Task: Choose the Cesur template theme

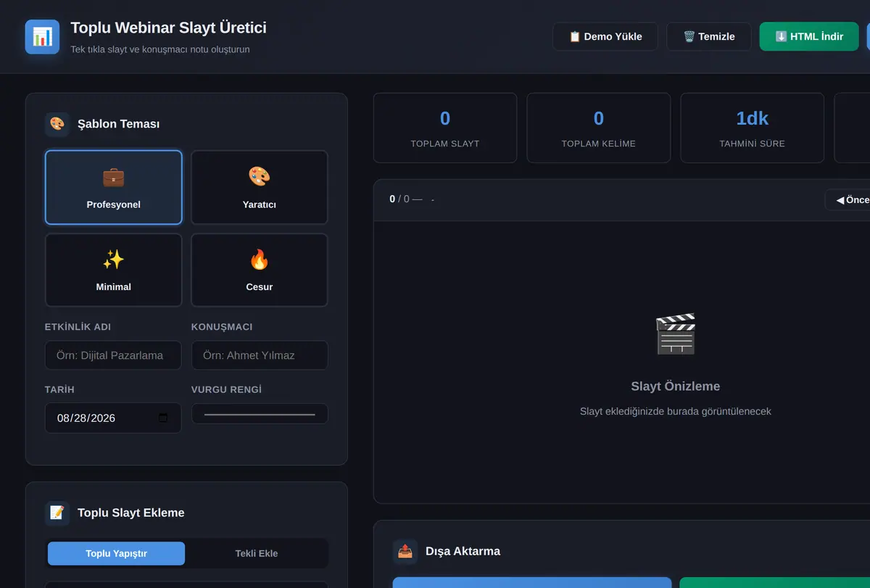Action: point(260,270)
